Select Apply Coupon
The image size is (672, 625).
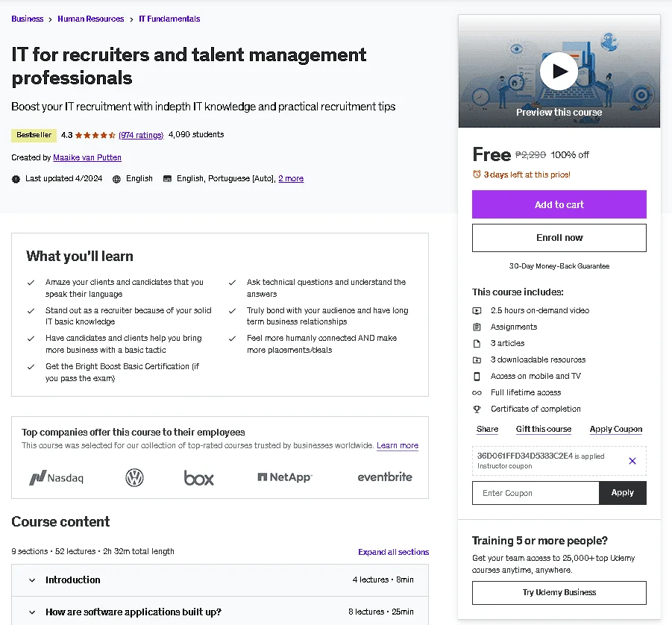[616, 429]
